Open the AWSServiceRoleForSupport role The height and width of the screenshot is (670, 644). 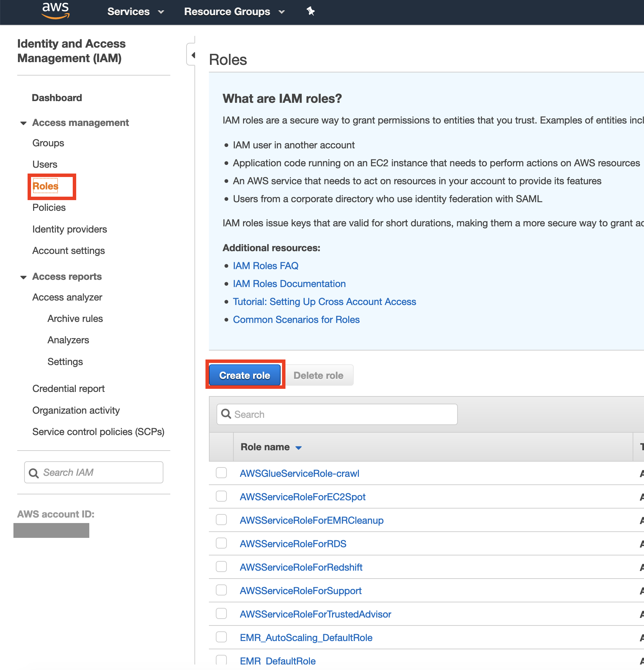[x=301, y=591]
